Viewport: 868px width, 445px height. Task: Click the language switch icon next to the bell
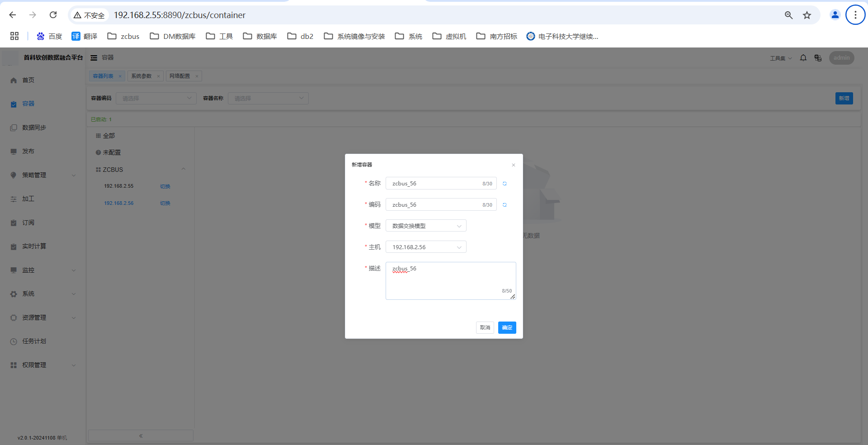coord(818,58)
